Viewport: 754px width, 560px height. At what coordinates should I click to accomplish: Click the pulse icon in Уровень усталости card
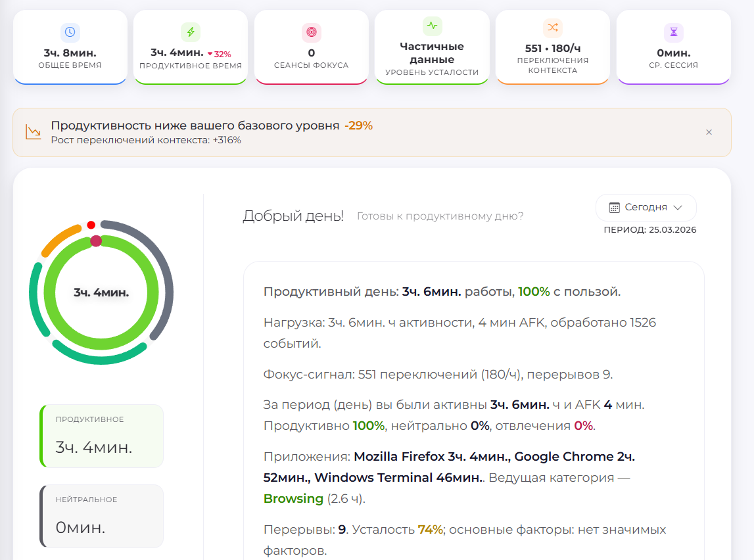(x=432, y=26)
